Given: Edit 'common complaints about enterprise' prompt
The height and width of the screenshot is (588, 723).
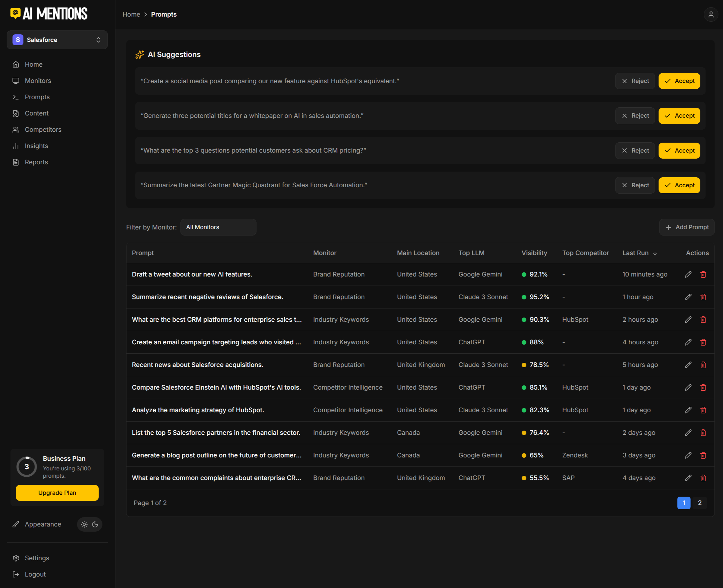Looking at the screenshot, I should [x=688, y=478].
